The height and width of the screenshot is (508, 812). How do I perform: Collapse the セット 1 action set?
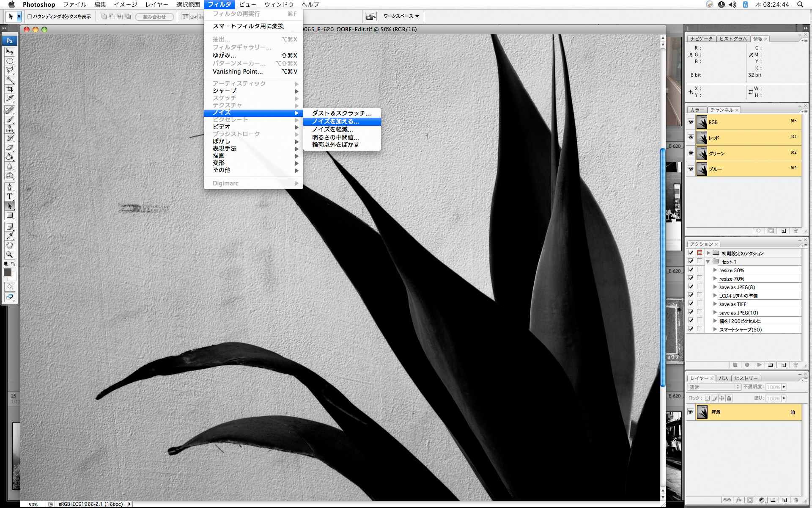click(x=708, y=262)
